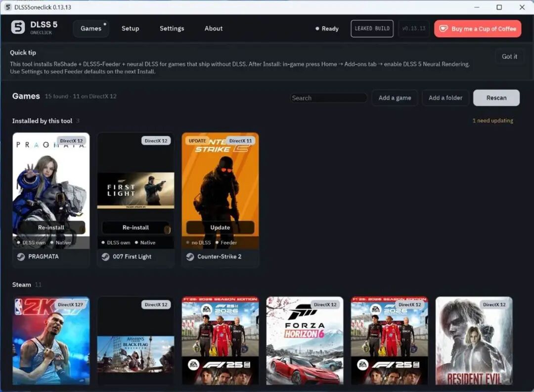Dismiss quick tip with Got it
This screenshot has height=392, width=534.
(509, 56)
